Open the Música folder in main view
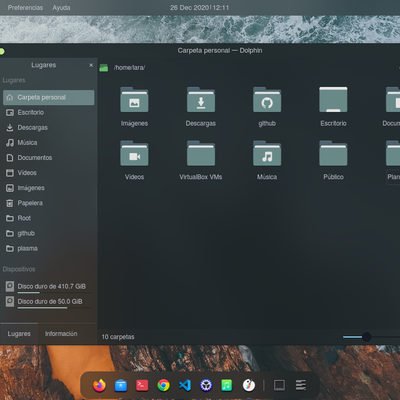400x400 pixels. point(267,153)
